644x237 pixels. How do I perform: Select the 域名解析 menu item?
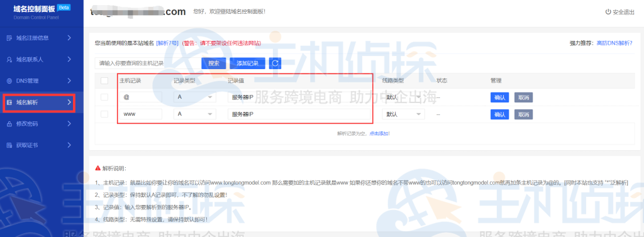[42, 102]
